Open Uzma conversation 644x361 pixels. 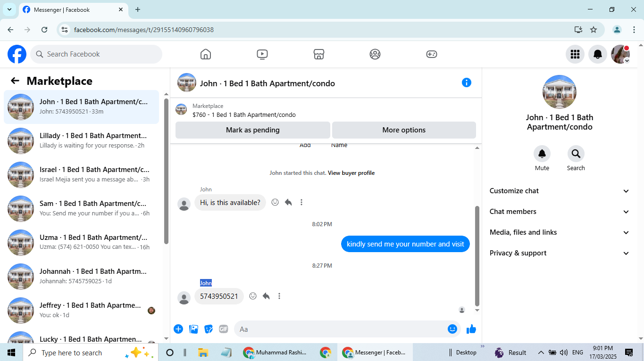click(x=82, y=243)
